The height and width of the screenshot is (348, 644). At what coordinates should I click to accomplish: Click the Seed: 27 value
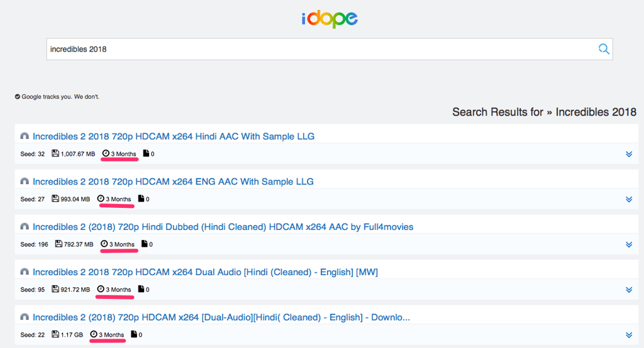click(x=33, y=199)
